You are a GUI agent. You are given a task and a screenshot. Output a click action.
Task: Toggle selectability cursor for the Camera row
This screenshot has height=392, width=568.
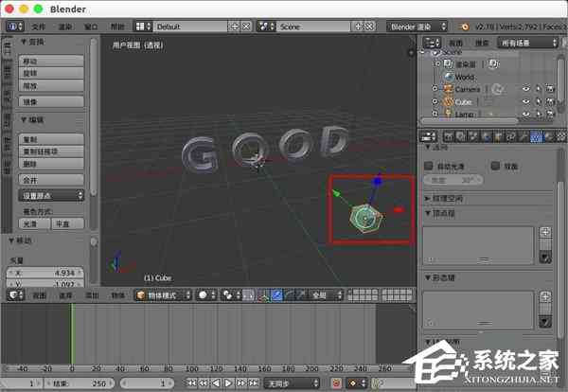tap(539, 88)
